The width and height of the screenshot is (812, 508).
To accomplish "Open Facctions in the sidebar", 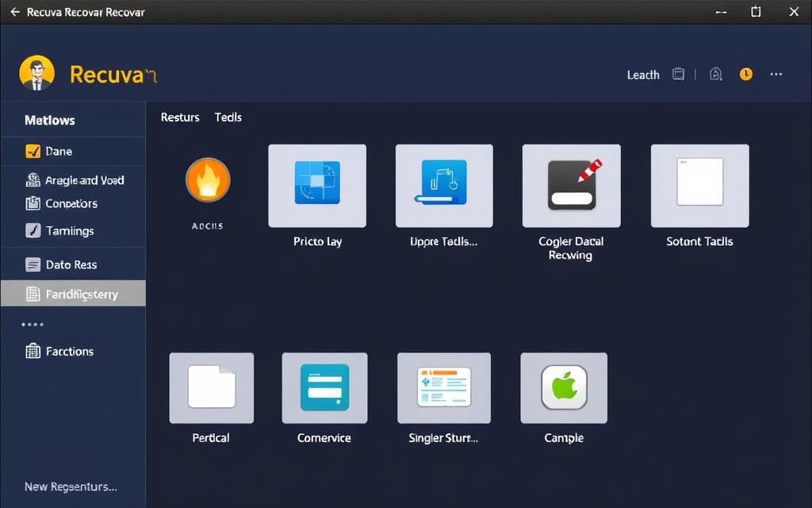I will click(73, 352).
